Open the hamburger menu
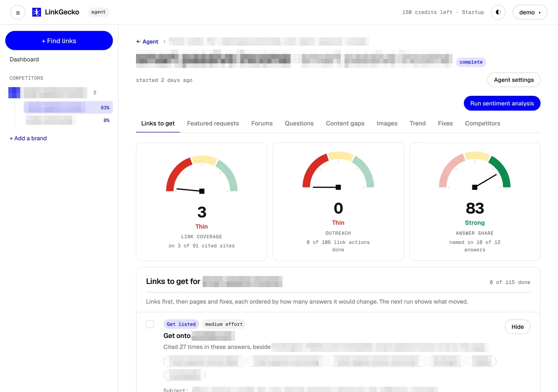Image resolution: width=558 pixels, height=392 pixels. [x=18, y=13]
